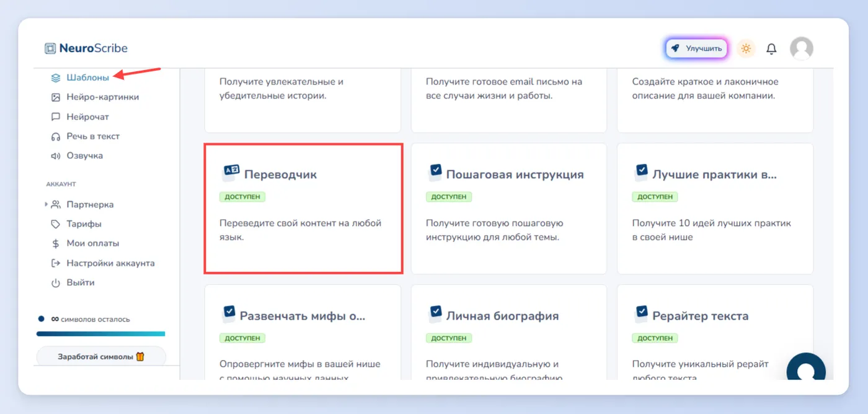Click ДОСТУПЕН badge on Пошаговая инструкция card

[x=449, y=197]
